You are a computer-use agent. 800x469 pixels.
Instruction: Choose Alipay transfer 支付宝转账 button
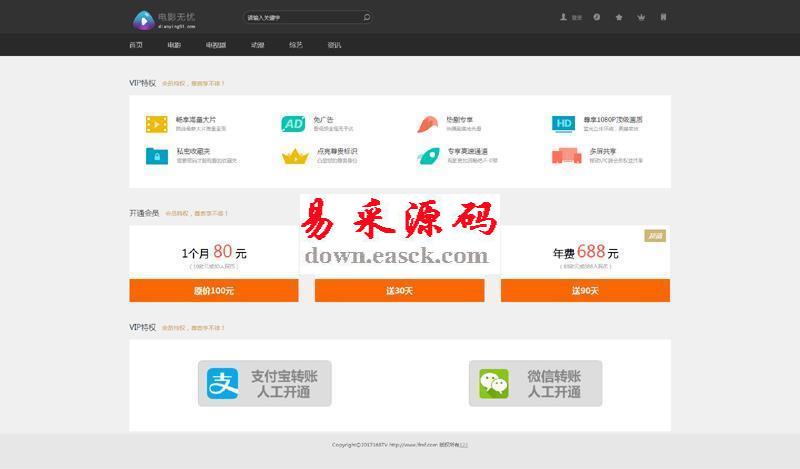pyautogui.click(x=264, y=383)
